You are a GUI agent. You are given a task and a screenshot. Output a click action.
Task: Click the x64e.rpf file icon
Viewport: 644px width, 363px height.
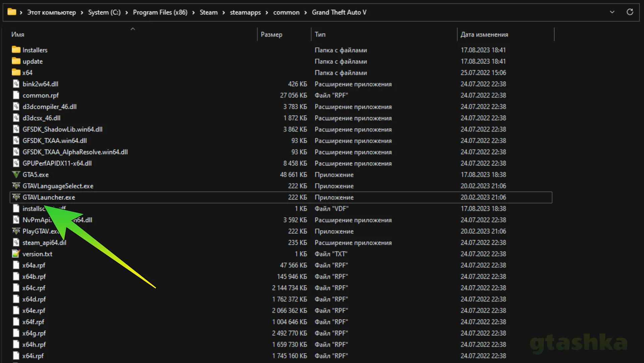[16, 311]
